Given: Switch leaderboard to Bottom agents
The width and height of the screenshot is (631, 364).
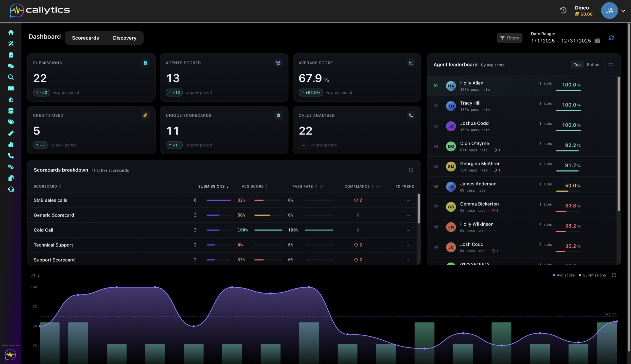Looking at the screenshot, I should (594, 65).
